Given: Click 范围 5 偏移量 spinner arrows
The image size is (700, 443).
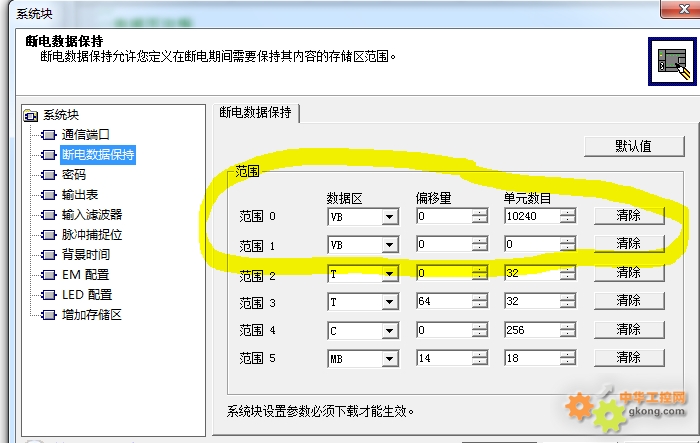Looking at the screenshot, I should pos(480,358).
